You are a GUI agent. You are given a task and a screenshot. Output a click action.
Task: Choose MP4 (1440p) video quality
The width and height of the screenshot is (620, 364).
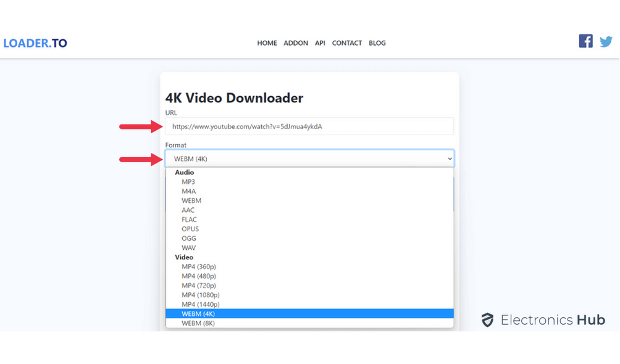[309, 304]
